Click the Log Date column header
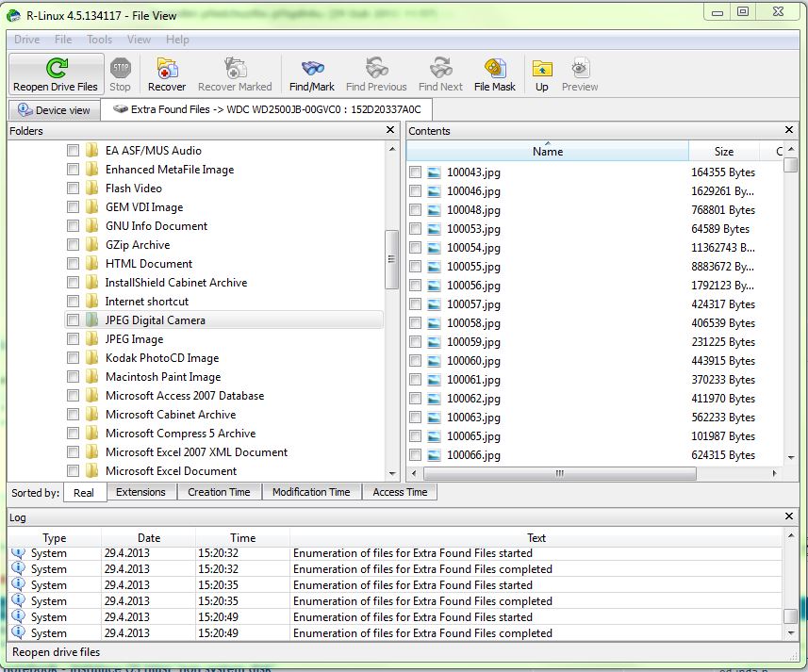The height and width of the screenshot is (672, 808). (149, 537)
